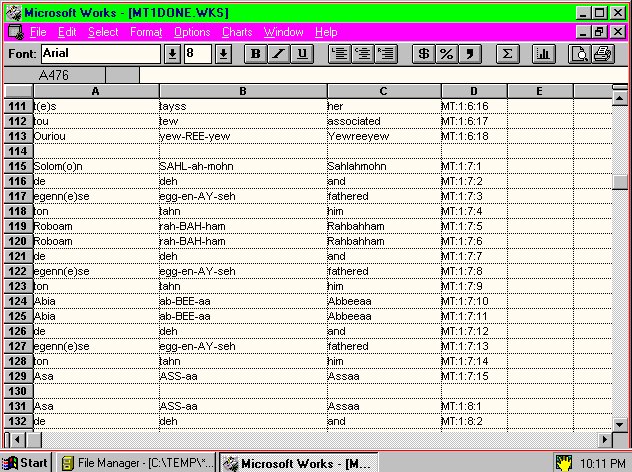632x472 pixels.
Task: Select cell containing t(e)s
Action: pyautogui.click(x=96, y=106)
